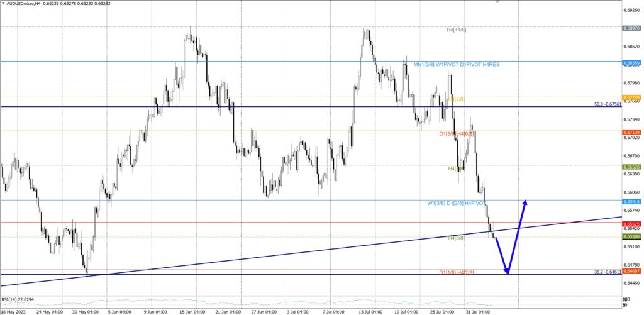Select the 50.0 -0.67561 Fibonacci label
This screenshot has height=315, width=644.
point(607,105)
